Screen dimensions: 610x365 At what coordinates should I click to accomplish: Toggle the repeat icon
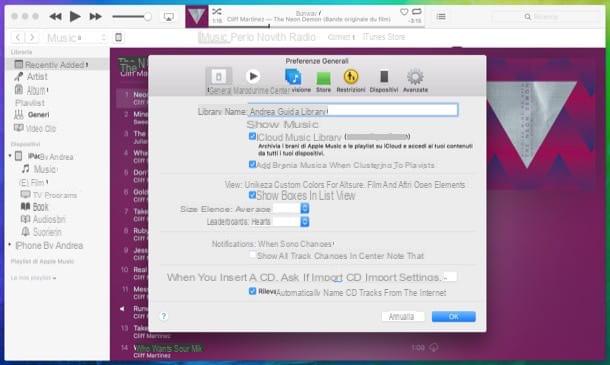(x=417, y=11)
